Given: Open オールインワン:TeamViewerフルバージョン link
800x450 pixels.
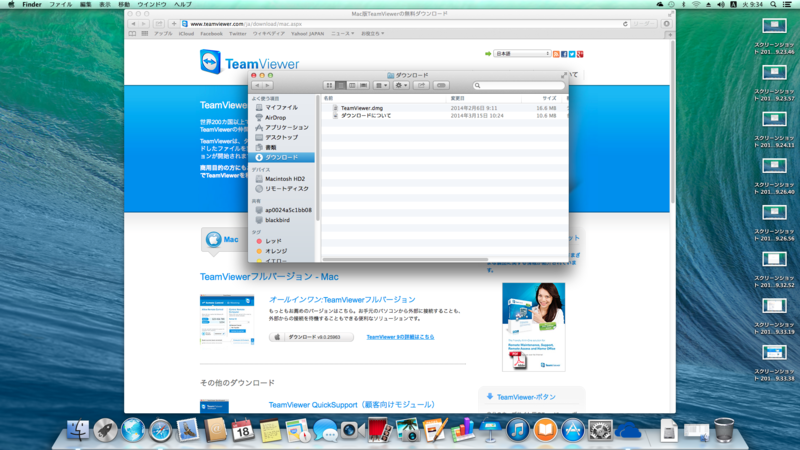Looking at the screenshot, I should [x=342, y=299].
